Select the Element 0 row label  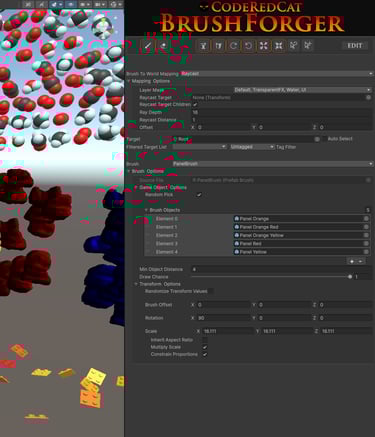coord(167,219)
